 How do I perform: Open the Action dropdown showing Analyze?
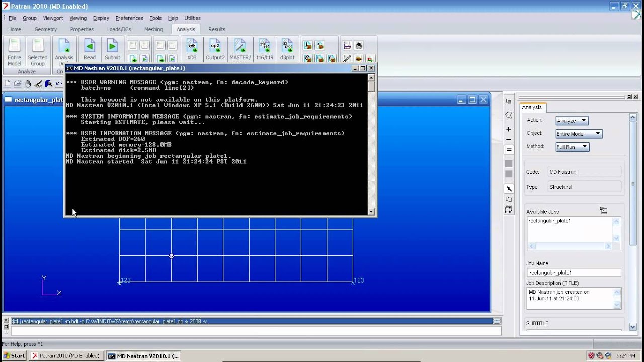point(572,121)
